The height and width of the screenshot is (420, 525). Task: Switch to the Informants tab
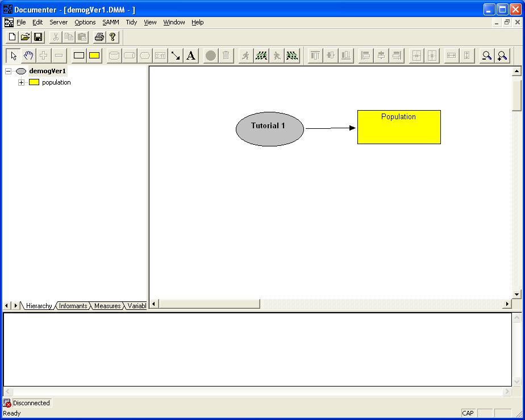coord(73,306)
